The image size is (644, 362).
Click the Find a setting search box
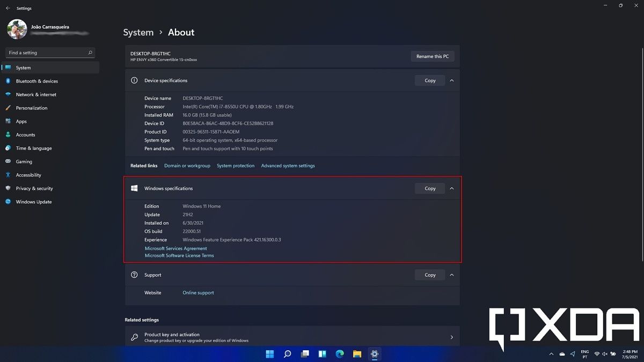click(50, 52)
